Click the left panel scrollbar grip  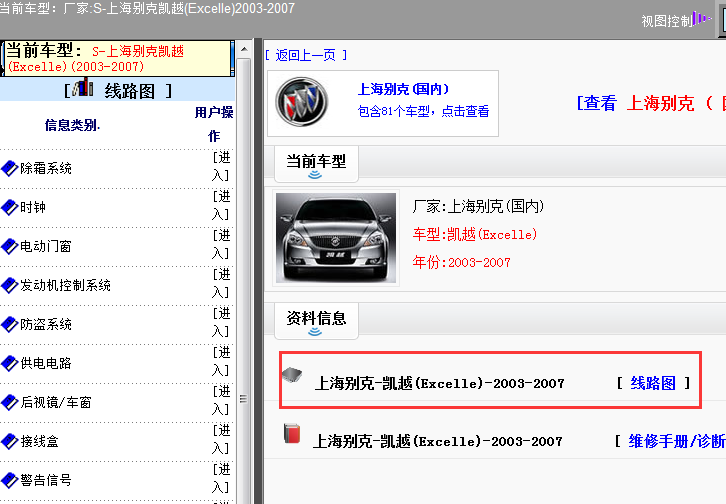(x=243, y=399)
